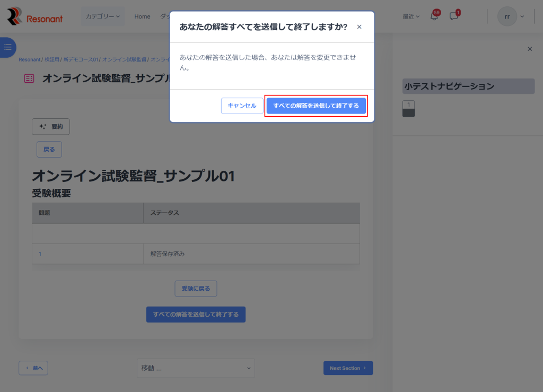Confirm すべての解答を送信して終了する in dialog
543x392 pixels.
(316, 106)
